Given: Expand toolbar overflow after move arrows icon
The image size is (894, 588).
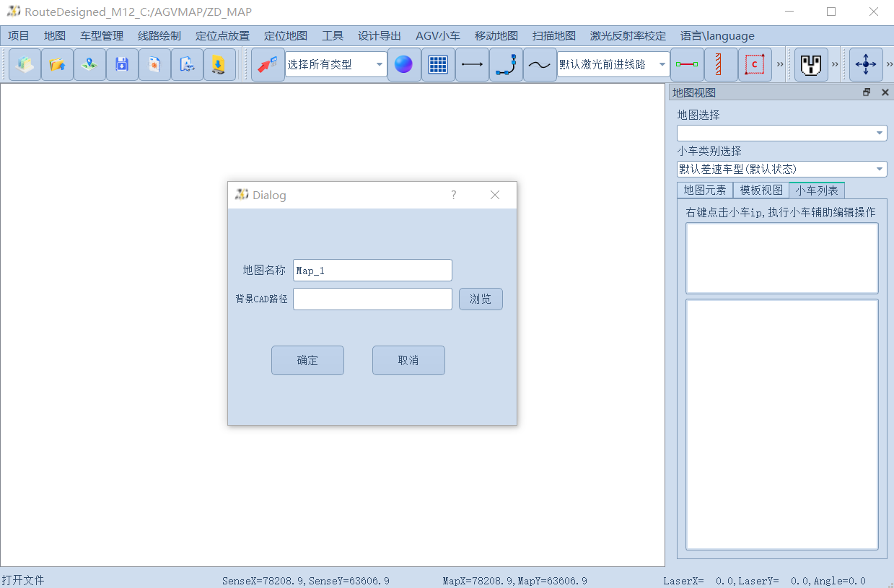Looking at the screenshot, I should pos(889,65).
